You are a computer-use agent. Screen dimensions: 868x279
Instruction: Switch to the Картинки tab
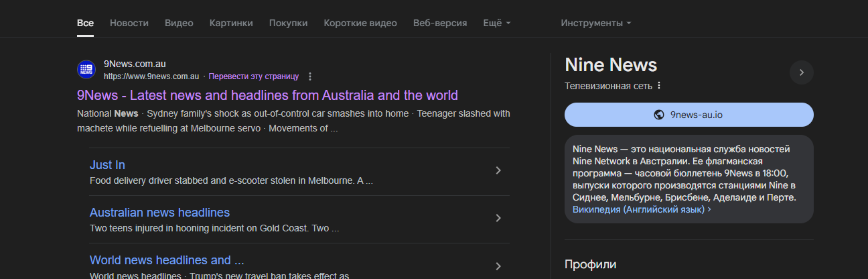(231, 23)
